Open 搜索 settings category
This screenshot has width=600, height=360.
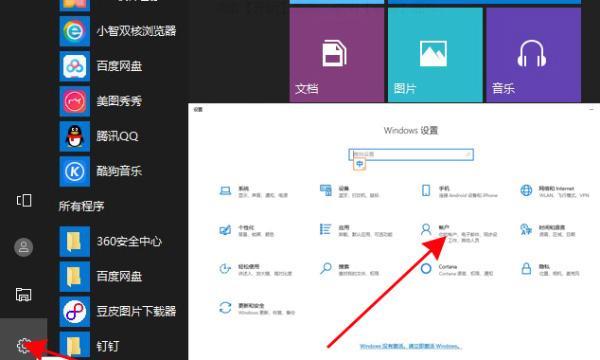[x=349, y=269]
